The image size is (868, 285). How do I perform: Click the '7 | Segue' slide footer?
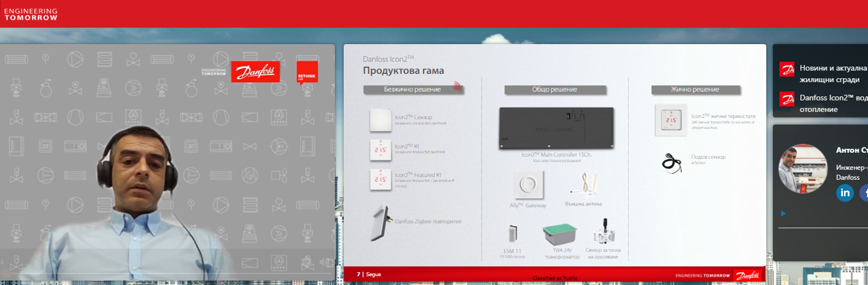(x=369, y=274)
